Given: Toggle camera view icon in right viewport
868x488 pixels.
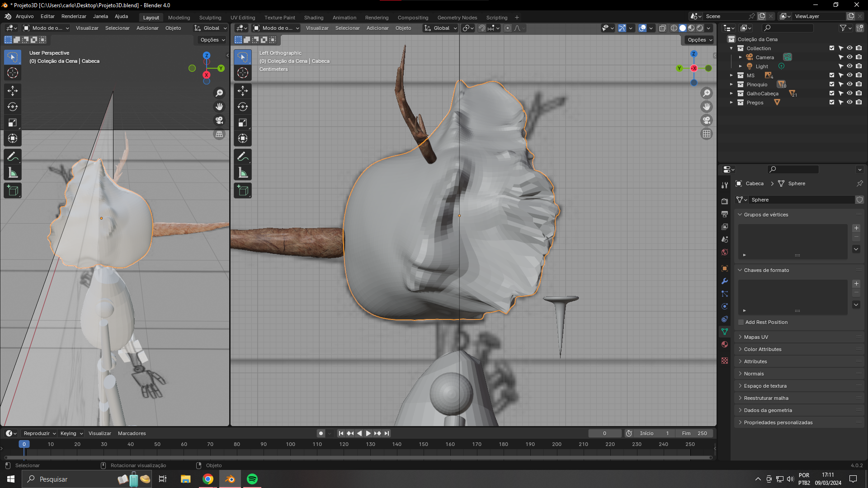Looking at the screenshot, I should point(706,120).
